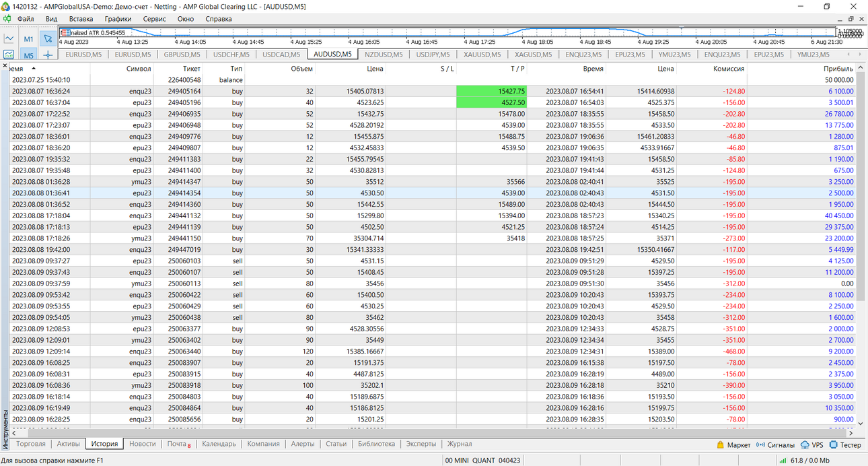This screenshot has height=466, width=868.
Task: Select the arrow cursor tool
Action: [x=48, y=39]
